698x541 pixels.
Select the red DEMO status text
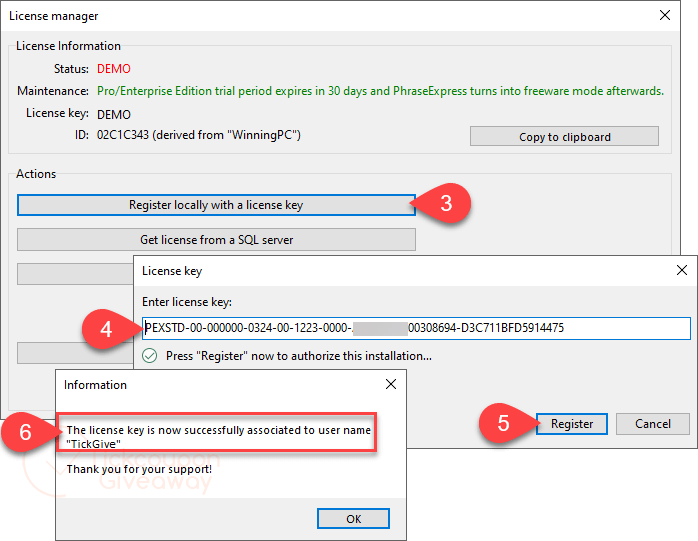click(x=114, y=69)
